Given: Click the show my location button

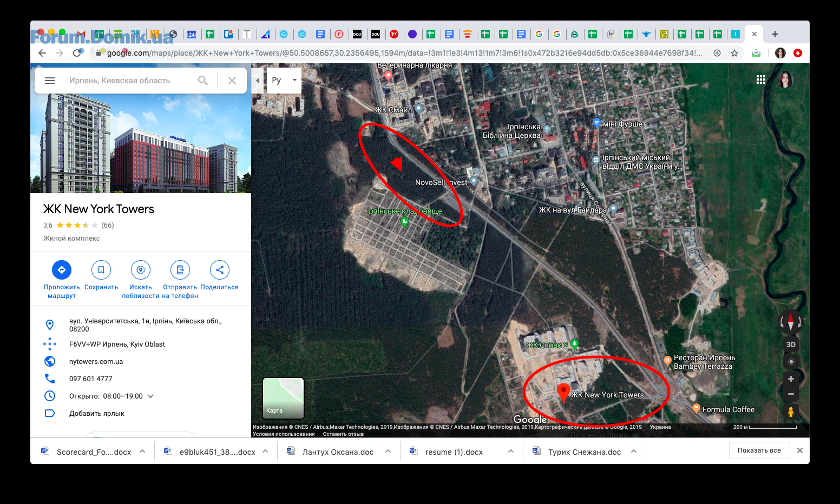Looking at the screenshot, I should (791, 362).
